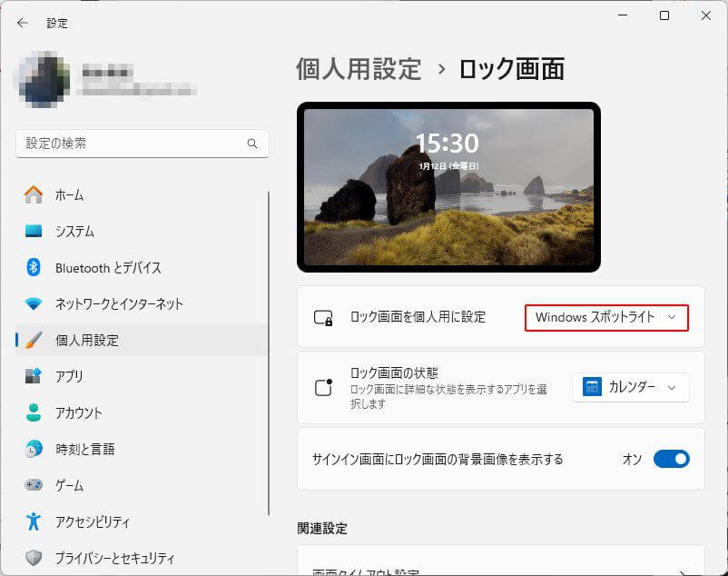Click the Bluetooth icon in sidebar
Image resolution: width=728 pixels, height=576 pixels.
click(x=34, y=267)
